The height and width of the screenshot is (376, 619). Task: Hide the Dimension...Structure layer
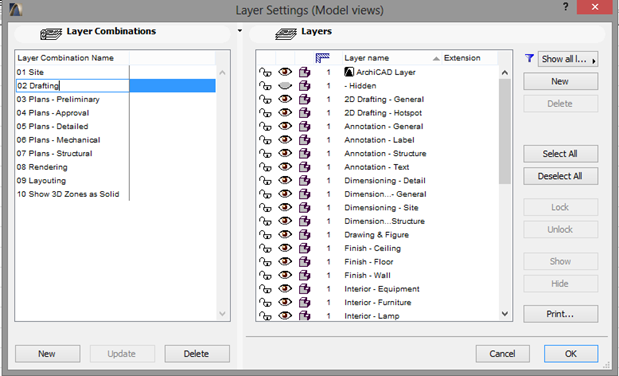(x=285, y=221)
